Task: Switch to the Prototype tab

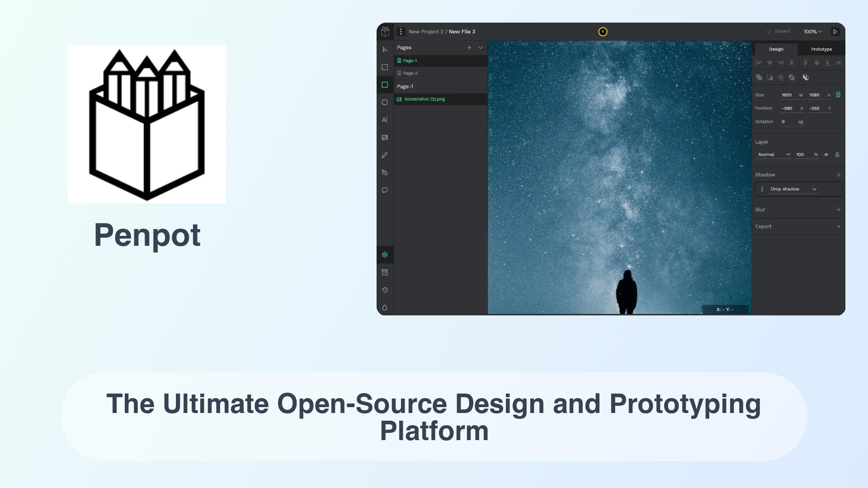Action: (821, 49)
